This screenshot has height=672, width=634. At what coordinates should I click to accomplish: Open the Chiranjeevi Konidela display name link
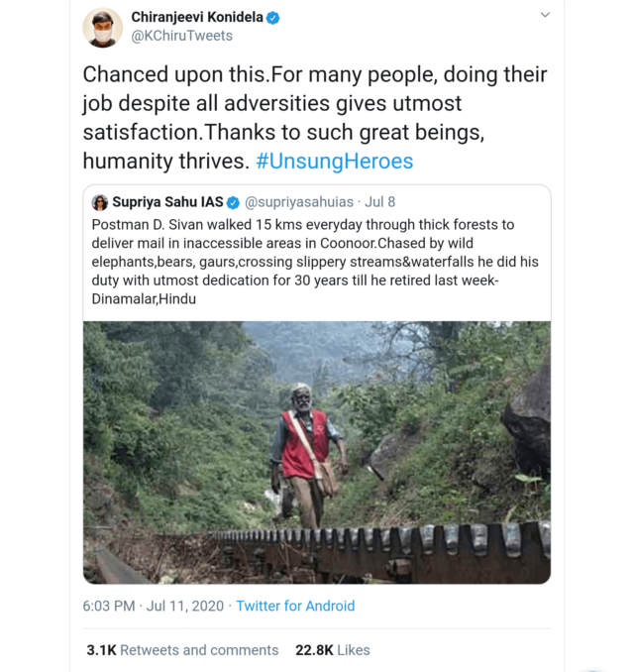[x=197, y=18]
